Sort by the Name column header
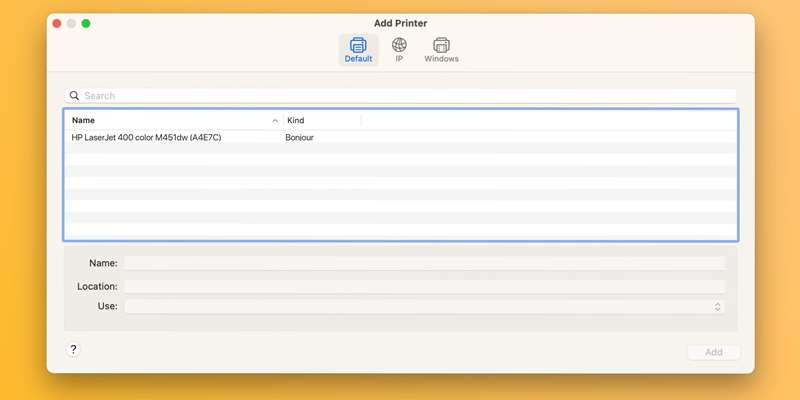The image size is (800, 400). [x=83, y=120]
